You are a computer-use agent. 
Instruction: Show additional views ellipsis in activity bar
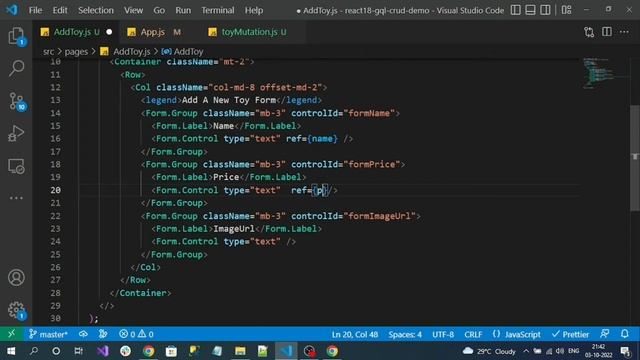coord(16,198)
